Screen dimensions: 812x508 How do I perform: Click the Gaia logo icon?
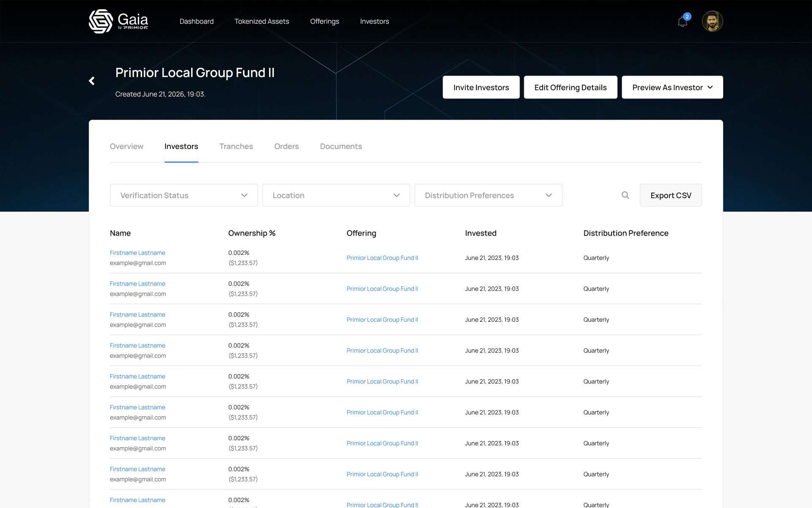[101, 21]
